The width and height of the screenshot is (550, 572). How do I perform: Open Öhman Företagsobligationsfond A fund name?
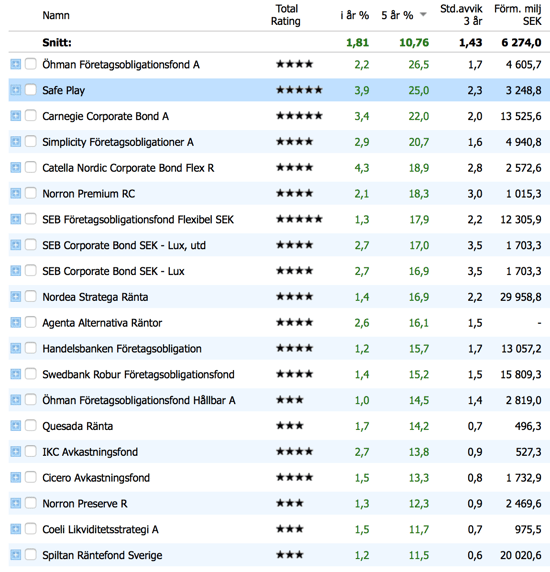point(121,65)
